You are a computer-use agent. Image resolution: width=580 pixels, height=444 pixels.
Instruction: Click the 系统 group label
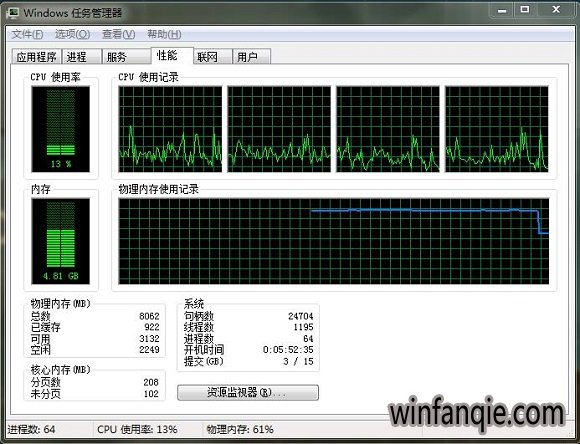pos(194,304)
